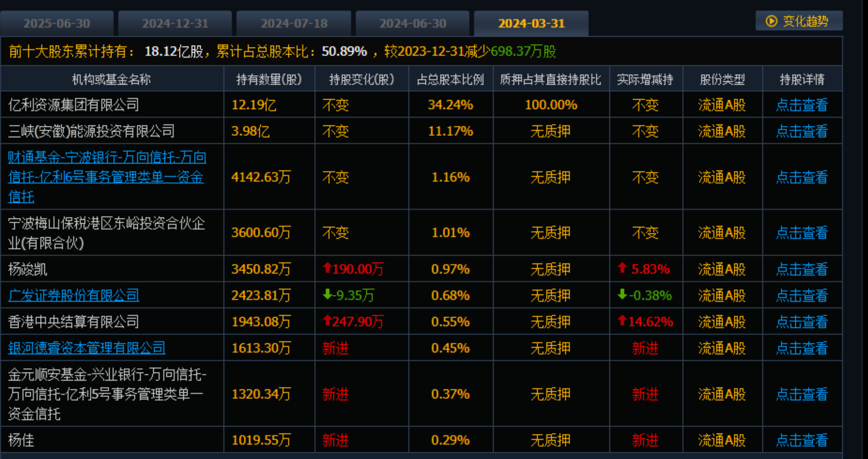Click the 1320.34万 holding value

tap(261, 394)
